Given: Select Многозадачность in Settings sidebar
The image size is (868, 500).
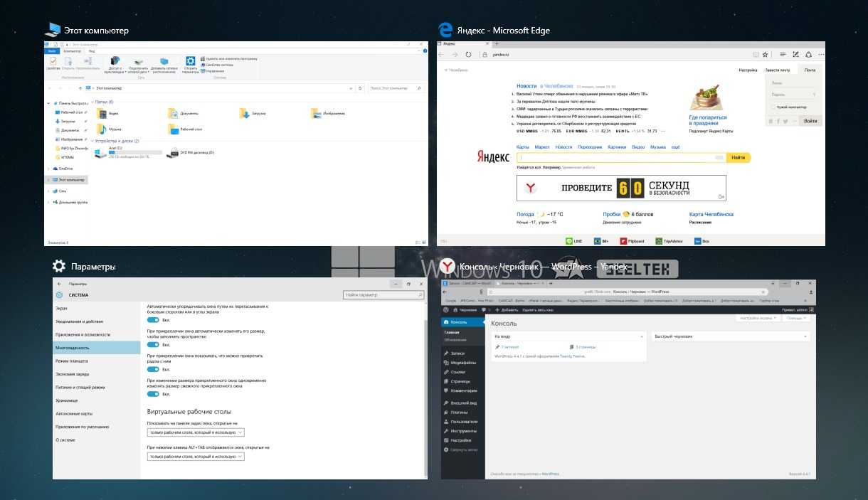Looking at the screenshot, I should 96,348.
